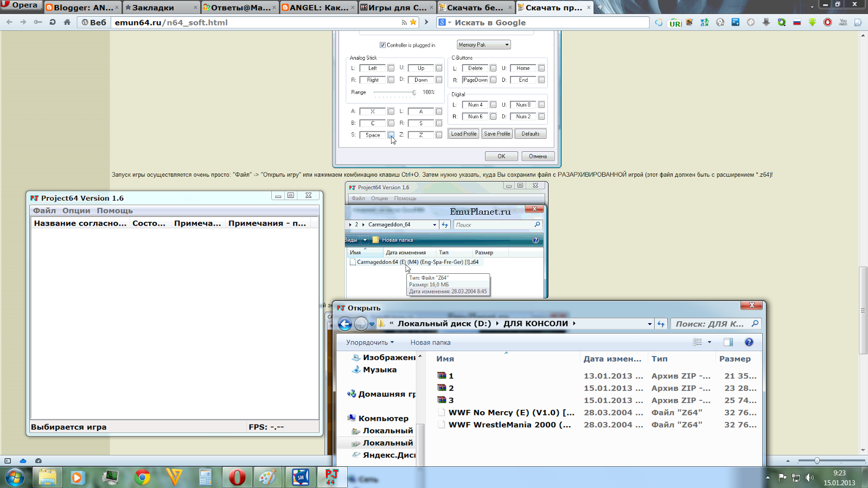
Task: Click ДЛЯ КОНСОЛИ breadcrumb in path bar
Action: click(x=535, y=324)
